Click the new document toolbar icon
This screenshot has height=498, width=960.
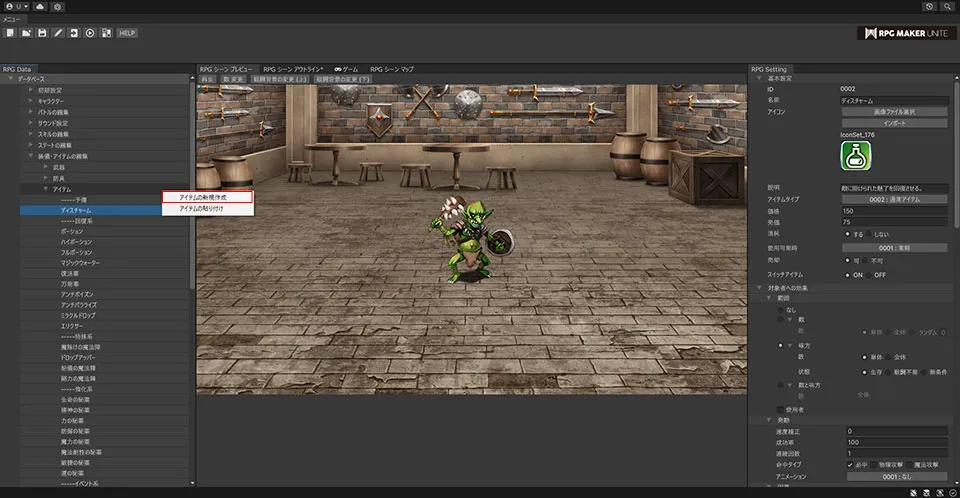coord(10,33)
